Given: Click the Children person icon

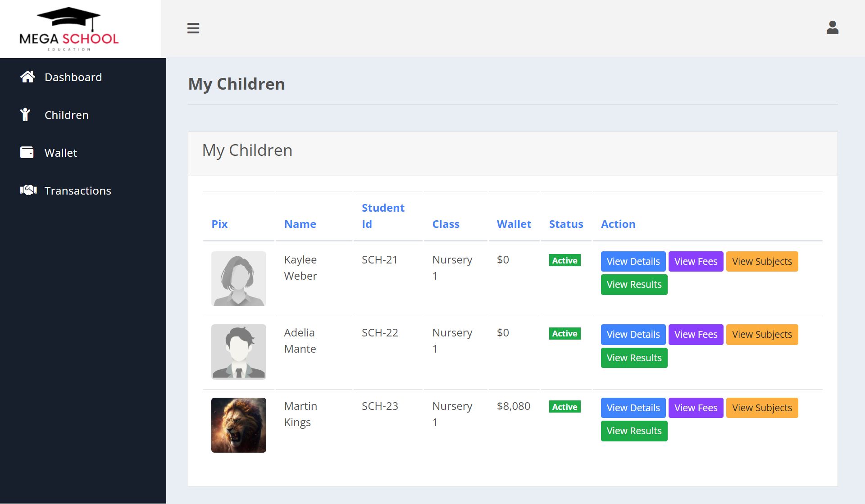Looking at the screenshot, I should point(25,115).
